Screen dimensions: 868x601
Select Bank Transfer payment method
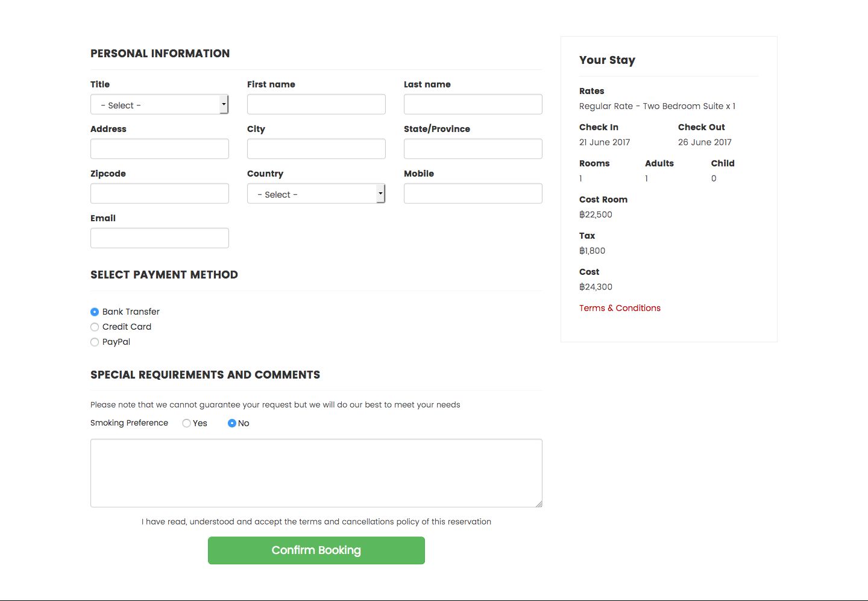point(95,312)
